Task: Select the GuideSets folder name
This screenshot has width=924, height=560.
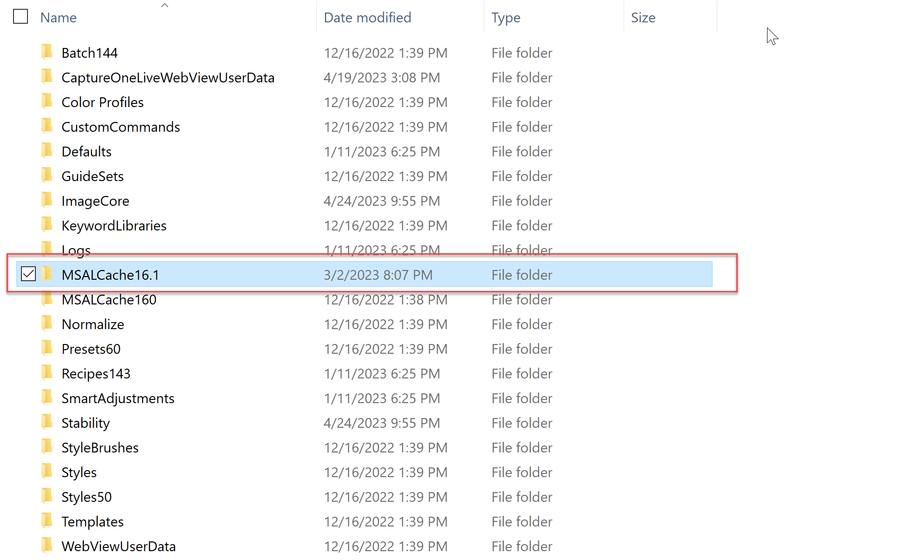Action: pyautogui.click(x=93, y=176)
